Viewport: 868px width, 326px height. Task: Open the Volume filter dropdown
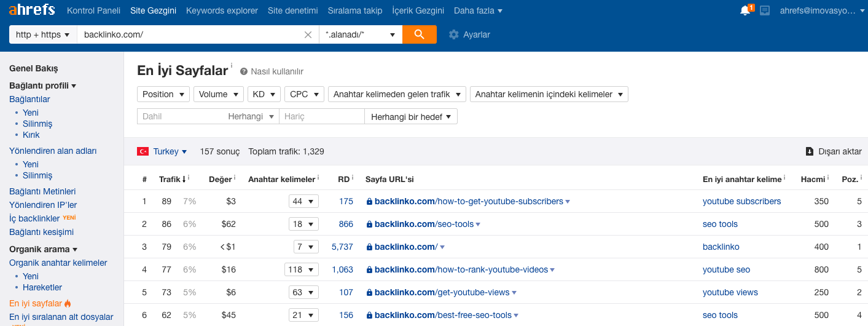[x=219, y=94]
